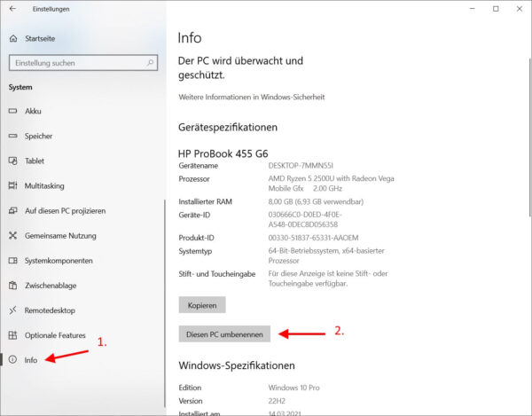The height and width of the screenshot is (416, 532).
Task: Click the Remotedesktop icon
Action: pyautogui.click(x=12, y=310)
